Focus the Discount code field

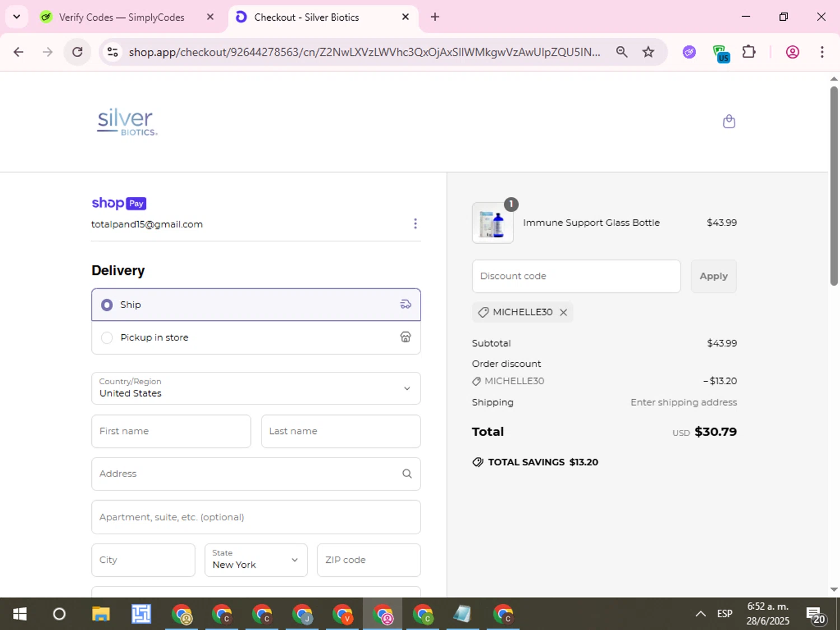point(576,276)
